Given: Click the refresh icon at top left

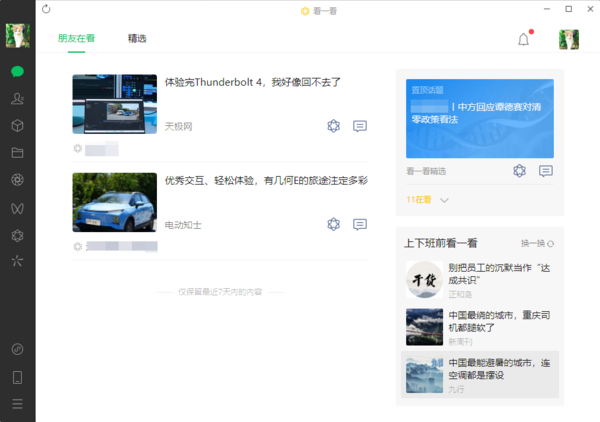Looking at the screenshot, I should click(46, 9).
